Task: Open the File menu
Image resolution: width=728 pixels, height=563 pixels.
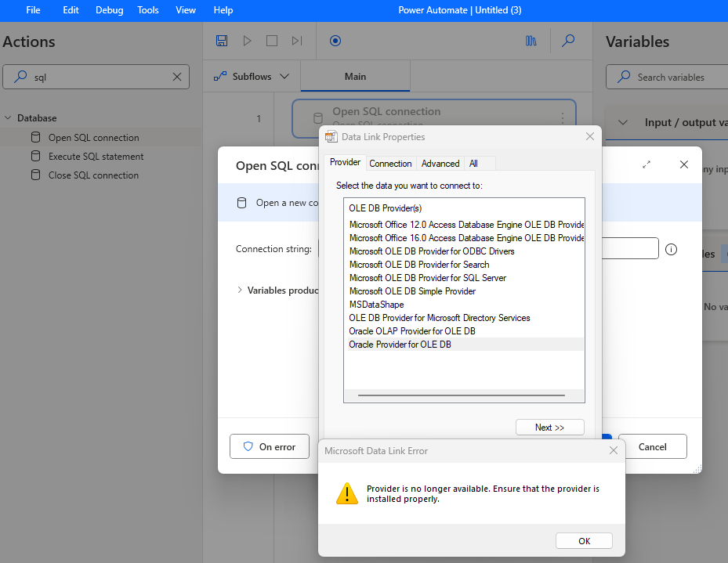Action: coord(33,10)
